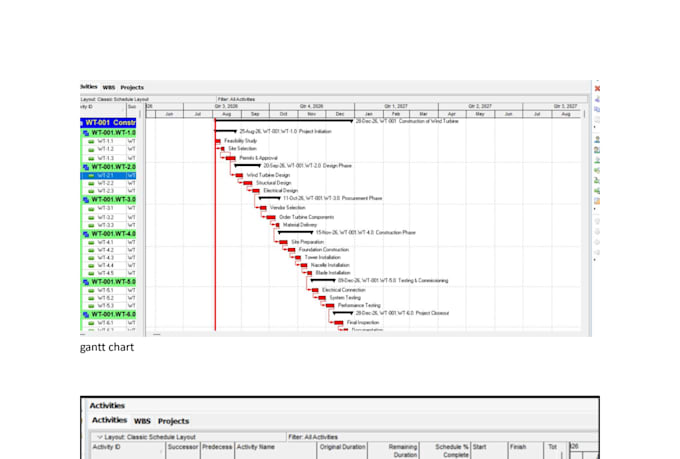Switch to the Activities tab in the lower window
The image size is (680, 459).
109,420
